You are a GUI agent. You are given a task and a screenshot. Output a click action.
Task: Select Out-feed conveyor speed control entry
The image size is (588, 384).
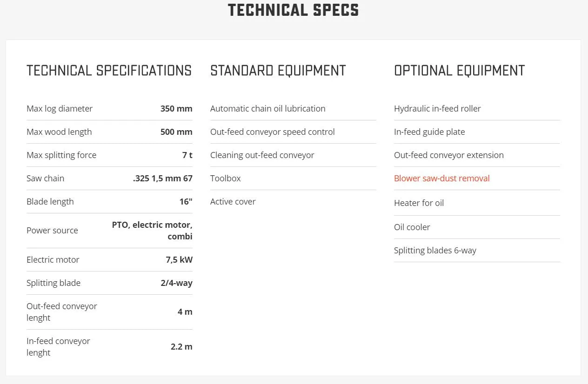click(x=272, y=132)
